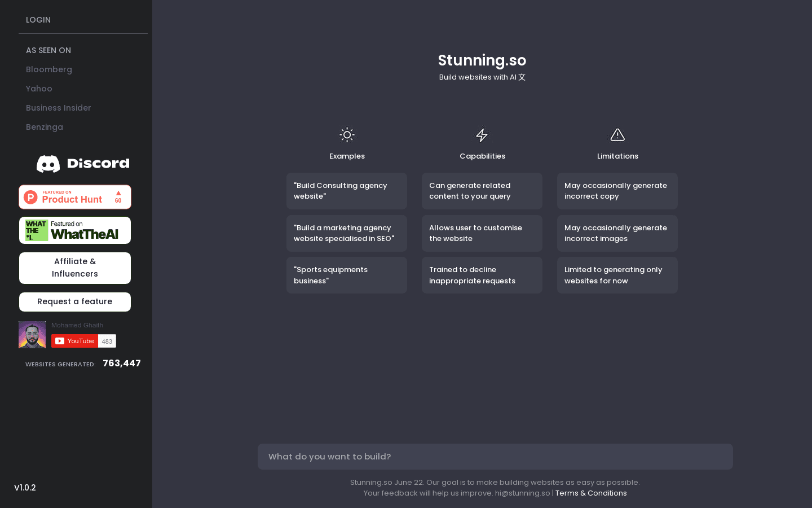Click the warning triangle Limitations icon

click(x=617, y=135)
